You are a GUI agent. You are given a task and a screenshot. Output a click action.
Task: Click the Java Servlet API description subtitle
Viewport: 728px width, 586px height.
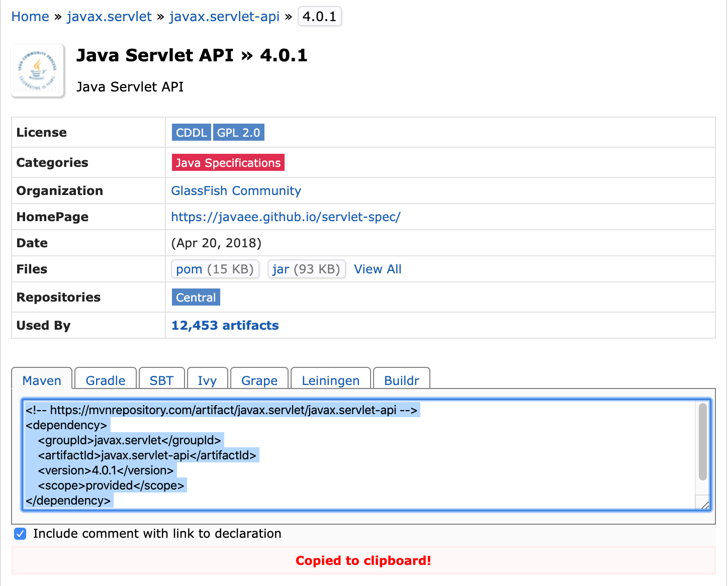pyautogui.click(x=130, y=87)
